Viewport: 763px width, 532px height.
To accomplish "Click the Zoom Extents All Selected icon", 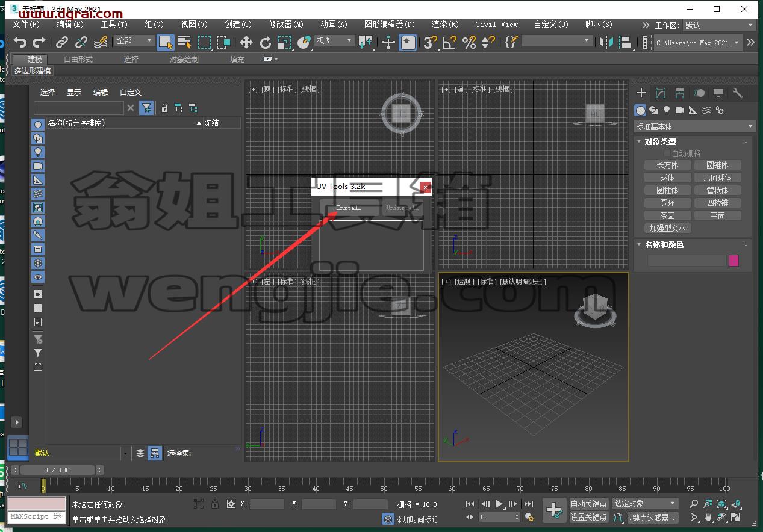I will coord(735,504).
